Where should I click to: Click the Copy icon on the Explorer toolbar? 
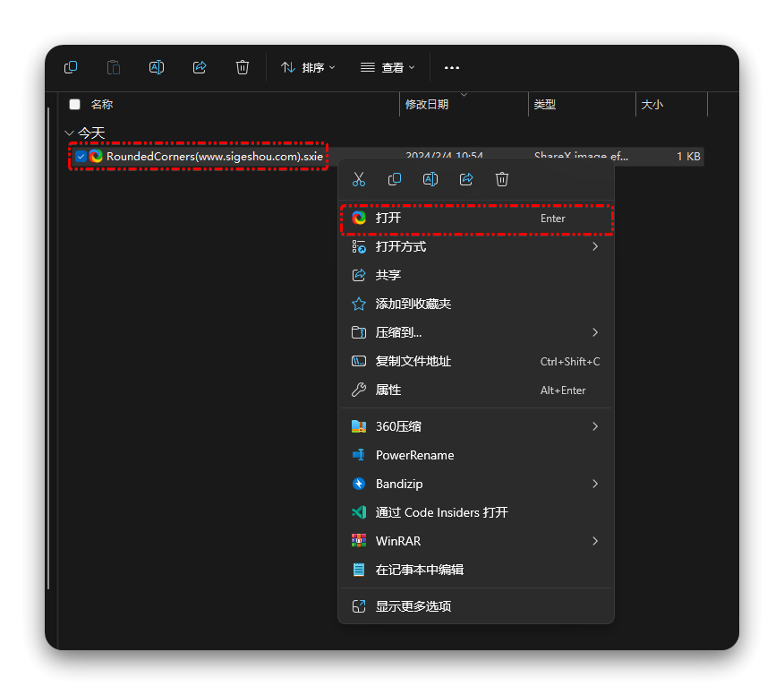coord(71,67)
